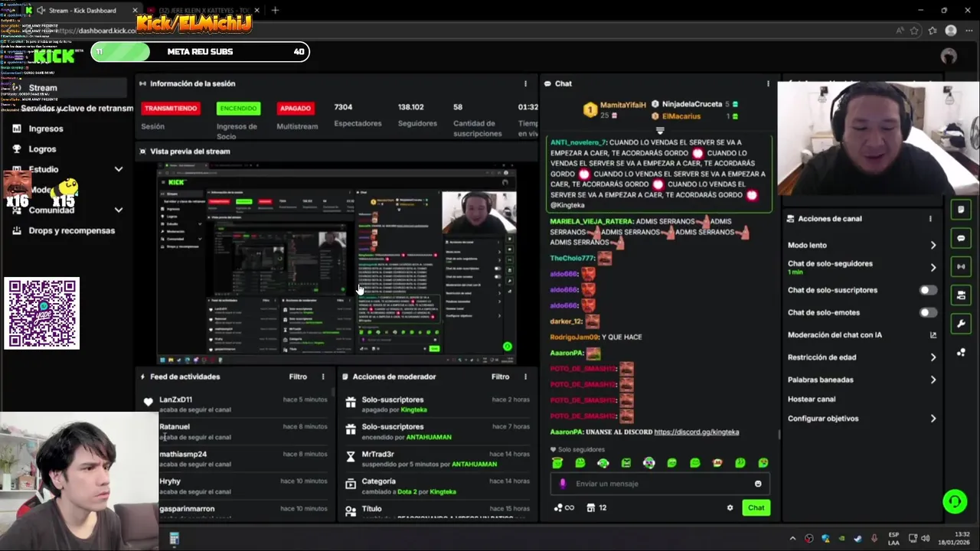Click the store icon showing 12
The height and width of the screenshot is (551, 980).
596,507
